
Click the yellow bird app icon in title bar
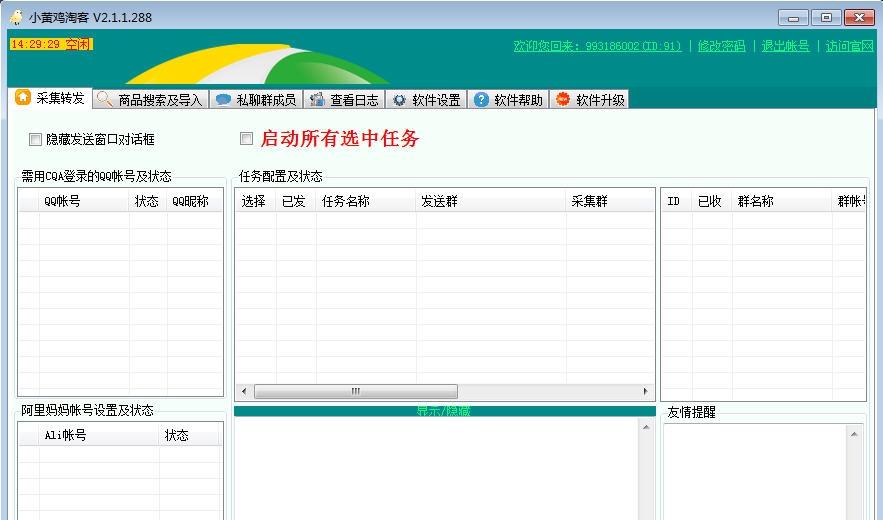16,17
